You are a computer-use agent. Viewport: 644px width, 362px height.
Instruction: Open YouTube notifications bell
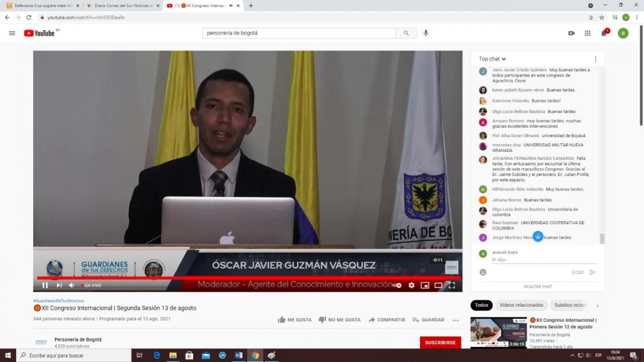tap(604, 33)
